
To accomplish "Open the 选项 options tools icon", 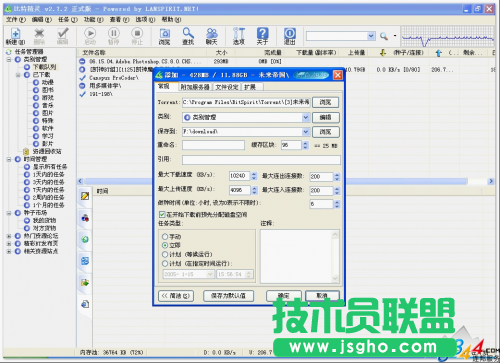I will 239,36.
